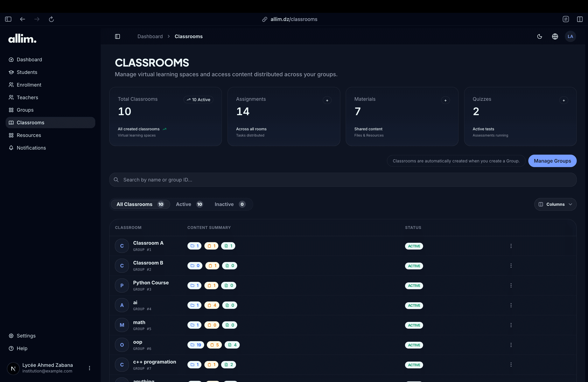Navigate to Groups in the sidebar

(50, 110)
